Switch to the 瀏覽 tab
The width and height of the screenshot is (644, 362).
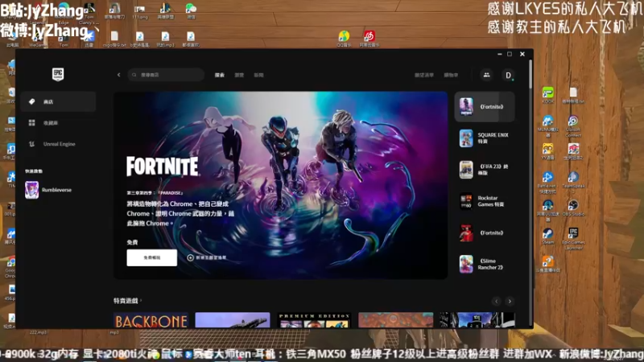[239, 75]
